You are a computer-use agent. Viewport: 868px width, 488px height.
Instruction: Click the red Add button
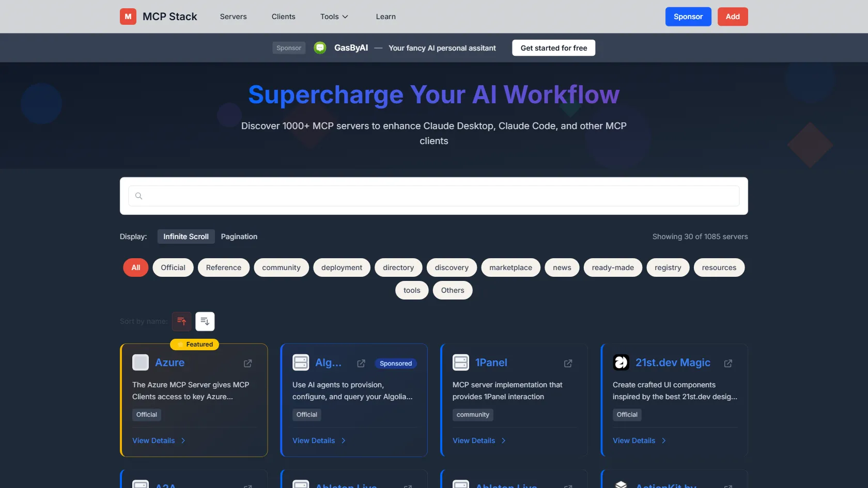click(x=733, y=17)
